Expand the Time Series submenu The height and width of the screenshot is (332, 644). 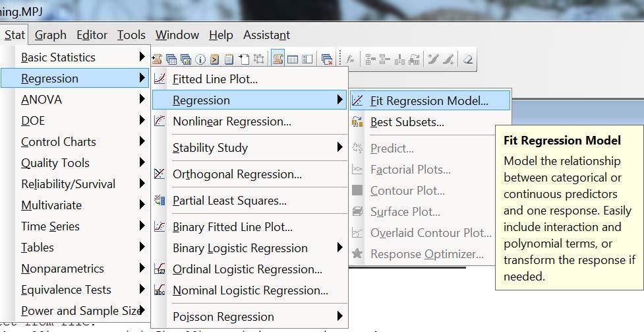74,226
